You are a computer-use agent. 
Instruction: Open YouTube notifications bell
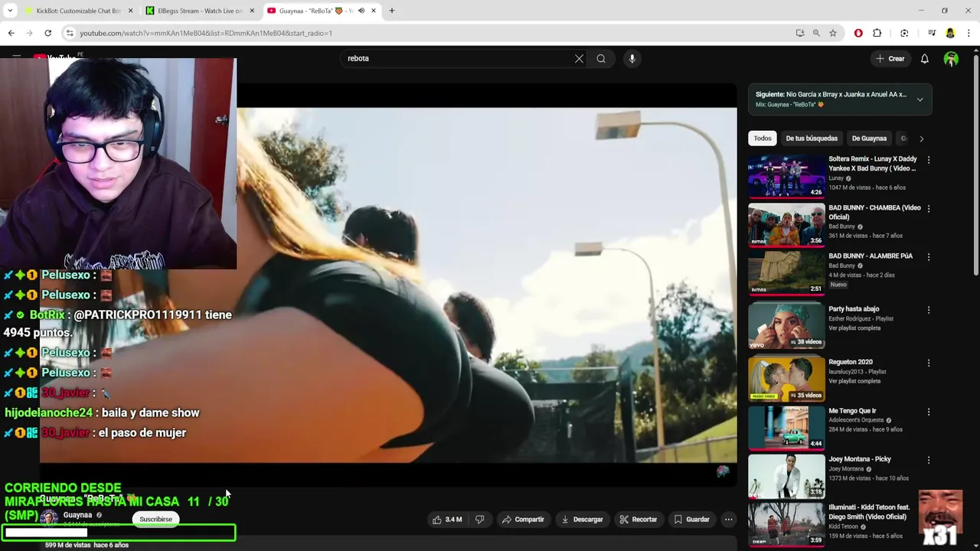click(924, 58)
